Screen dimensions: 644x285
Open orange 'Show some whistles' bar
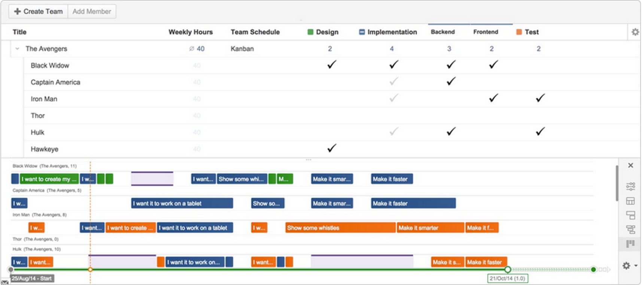pos(340,228)
